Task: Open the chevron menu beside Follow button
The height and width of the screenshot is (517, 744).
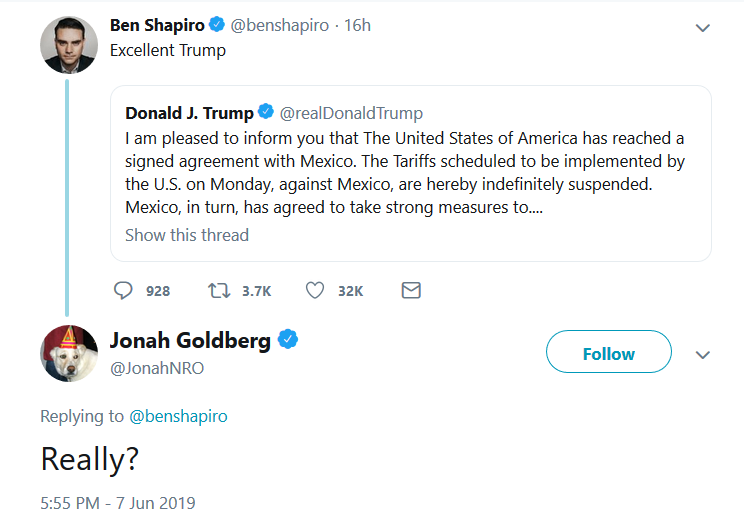Action: [x=702, y=354]
